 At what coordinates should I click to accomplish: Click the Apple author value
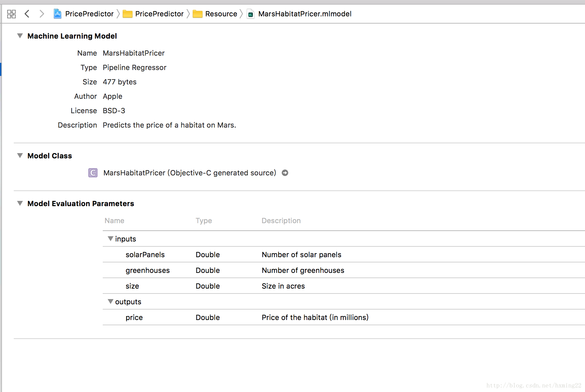(x=113, y=96)
